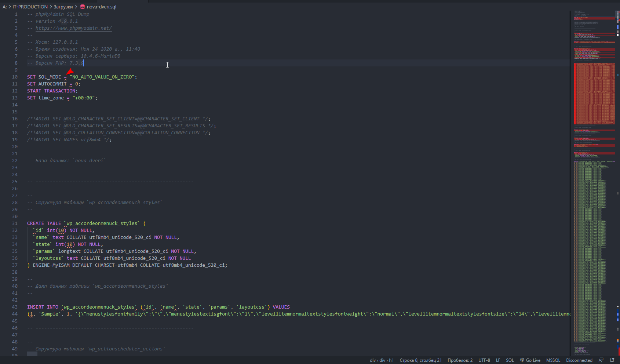
Task: Click SET NAMES utf8mb4 on line 19
Action: (76, 139)
